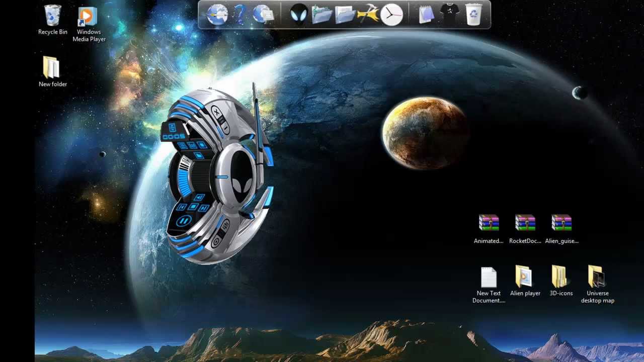Image resolution: width=644 pixels, height=362 pixels.
Task: Mute the speaker on the alien player
Action: pyautogui.click(x=199, y=197)
